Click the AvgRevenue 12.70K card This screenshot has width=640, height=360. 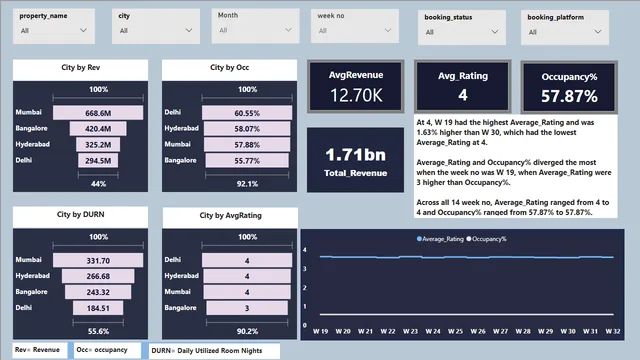pyautogui.click(x=356, y=87)
